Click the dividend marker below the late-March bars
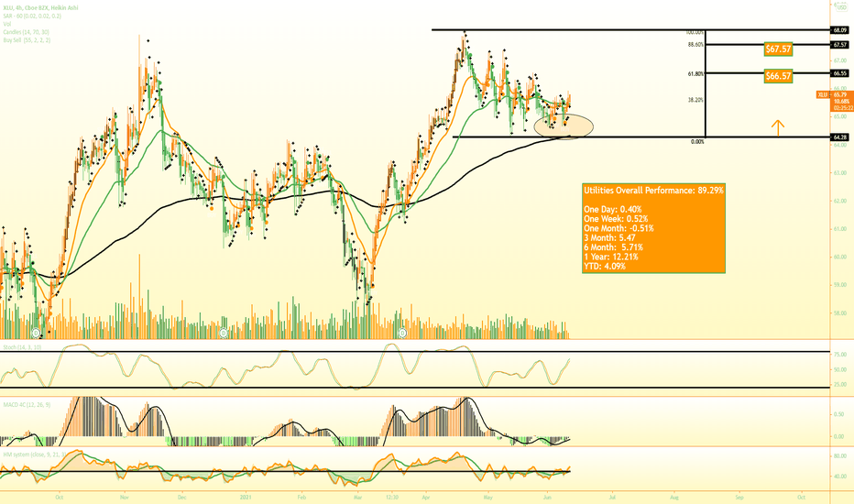854x504 pixels. [403, 333]
